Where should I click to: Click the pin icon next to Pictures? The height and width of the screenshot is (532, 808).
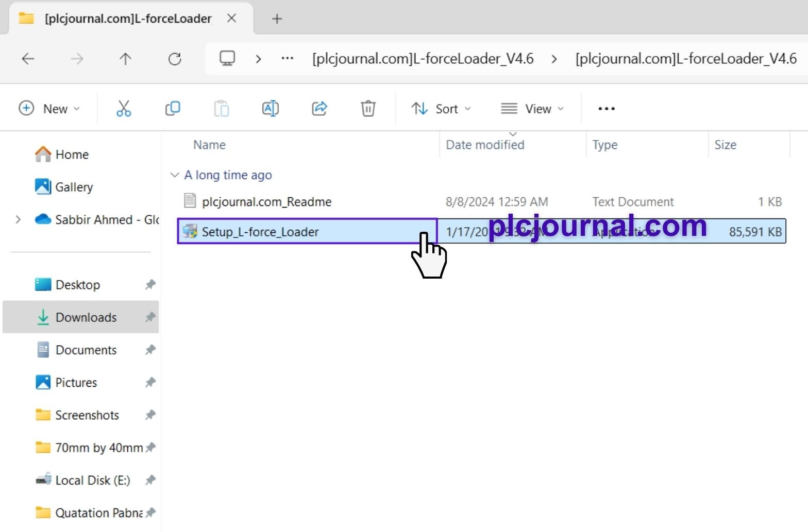pos(150,382)
